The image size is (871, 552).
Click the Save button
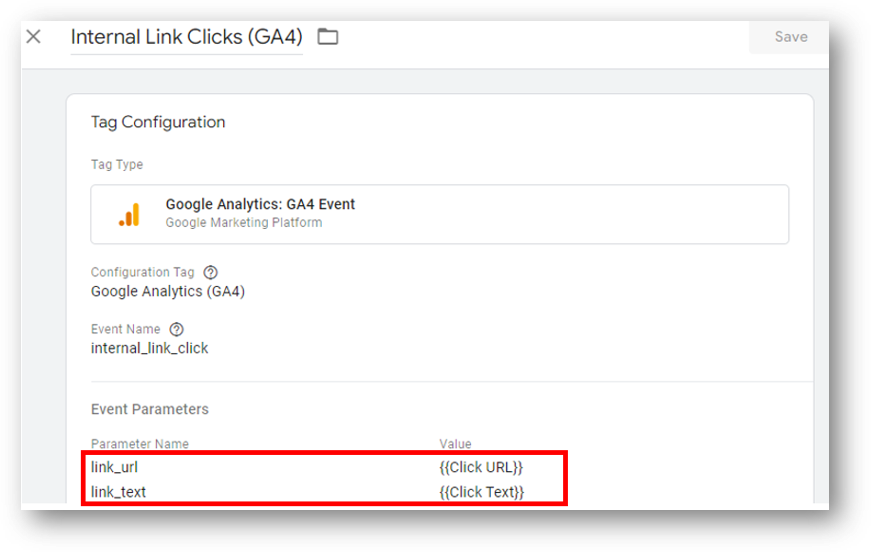(790, 37)
